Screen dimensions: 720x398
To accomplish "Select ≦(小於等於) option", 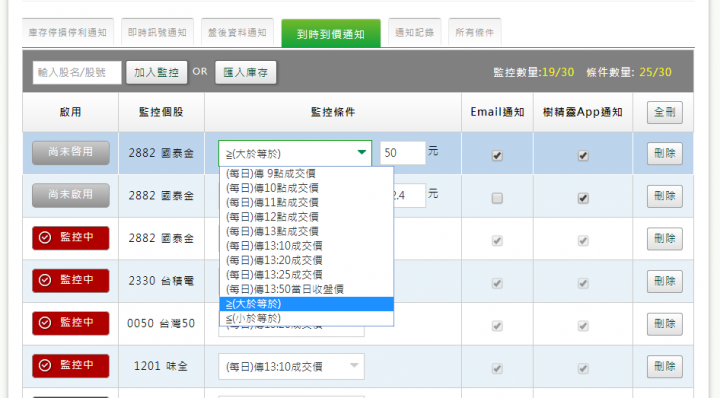I will pyautogui.click(x=306, y=318).
